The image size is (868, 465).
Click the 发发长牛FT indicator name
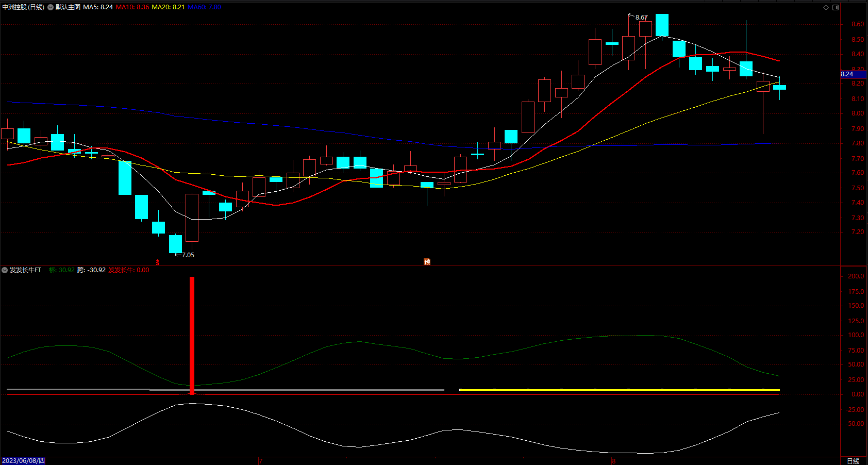25,270
